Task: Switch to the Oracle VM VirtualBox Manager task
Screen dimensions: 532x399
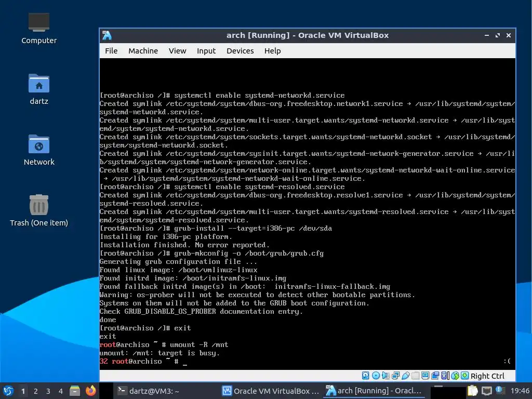Action: (270, 391)
